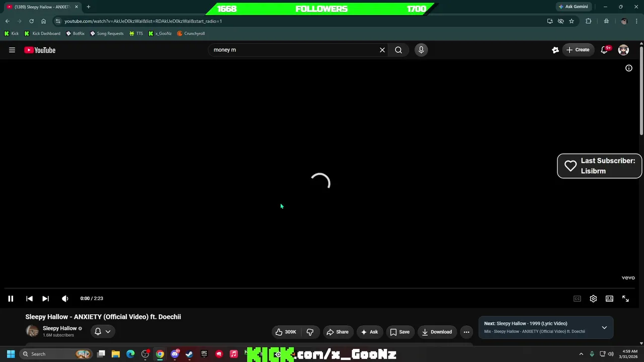The width and height of the screenshot is (644, 362).
Task: Open Discord from the taskbar
Action: coord(175,354)
